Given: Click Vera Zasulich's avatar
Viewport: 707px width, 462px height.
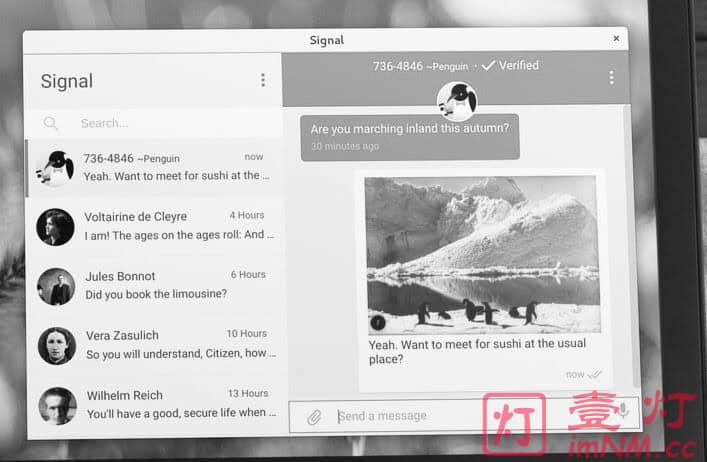Looking at the screenshot, I should (x=57, y=346).
